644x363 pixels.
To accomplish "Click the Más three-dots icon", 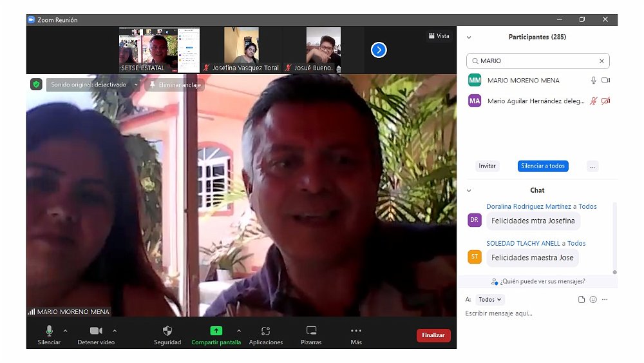I will coord(356,331).
